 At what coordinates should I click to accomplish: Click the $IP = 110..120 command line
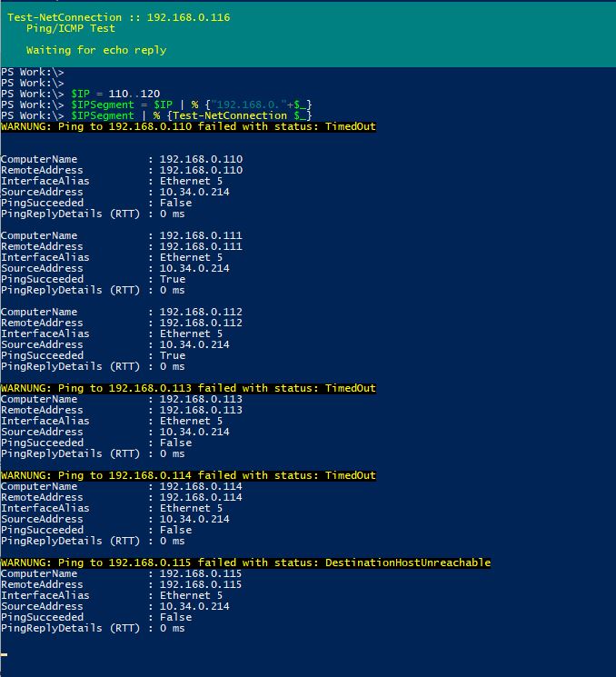[80, 94]
